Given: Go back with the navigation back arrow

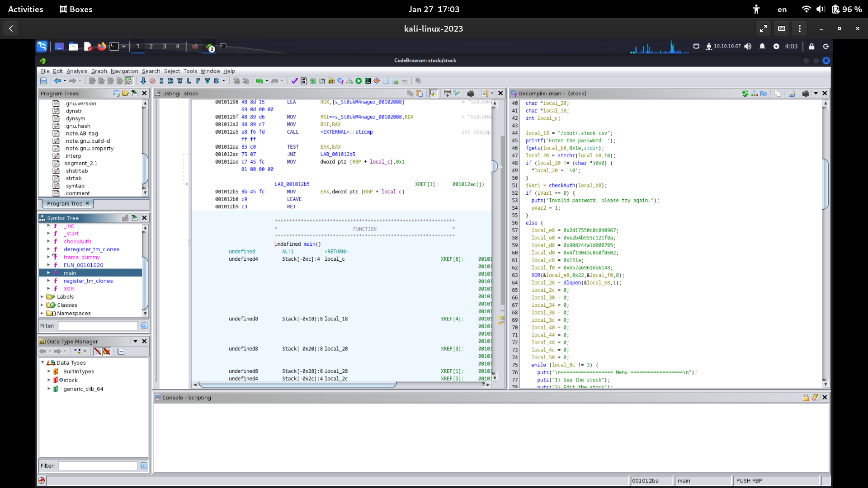Looking at the screenshot, I should coord(57,81).
